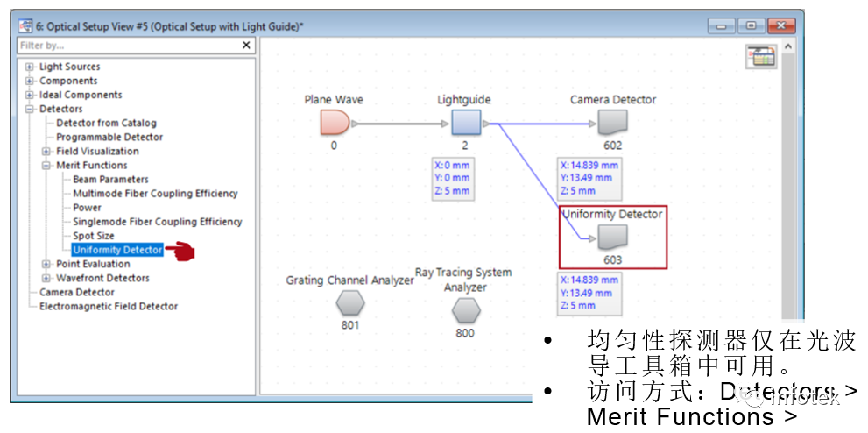Click the Light Sources tree label
The height and width of the screenshot is (433, 868).
(x=69, y=67)
